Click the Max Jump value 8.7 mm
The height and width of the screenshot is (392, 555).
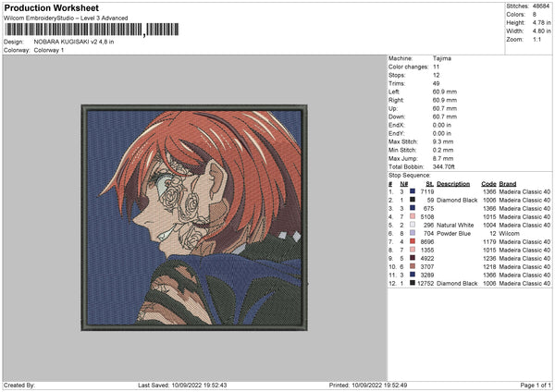[x=443, y=158]
